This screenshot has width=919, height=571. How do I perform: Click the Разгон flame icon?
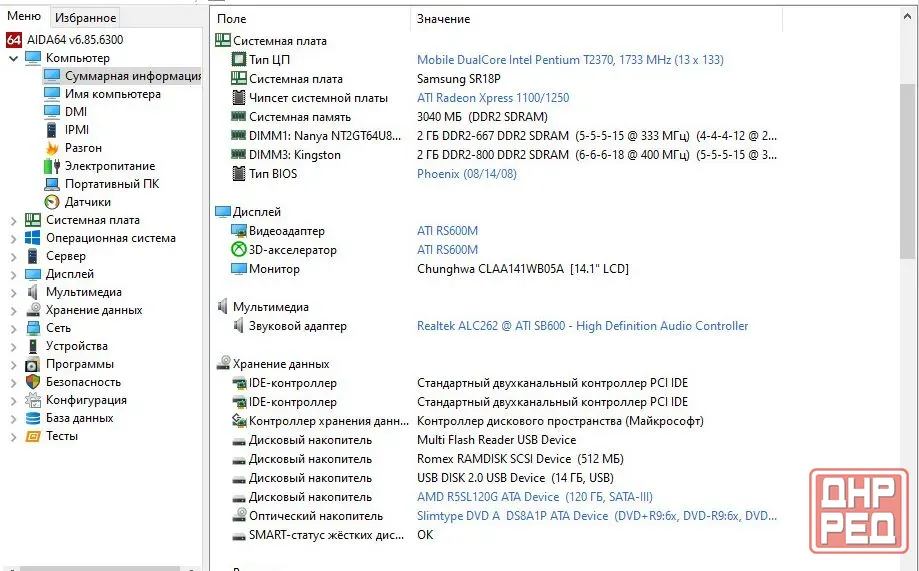tap(52, 148)
